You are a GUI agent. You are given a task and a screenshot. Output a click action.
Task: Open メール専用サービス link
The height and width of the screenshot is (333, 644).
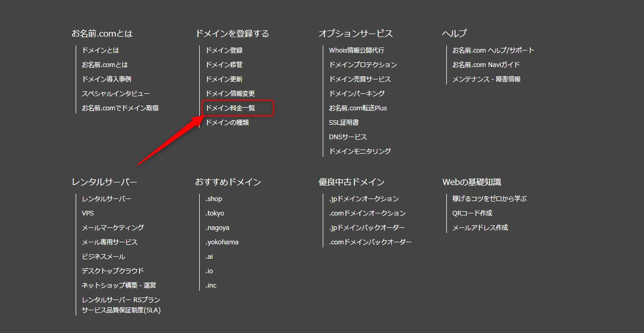tap(110, 242)
